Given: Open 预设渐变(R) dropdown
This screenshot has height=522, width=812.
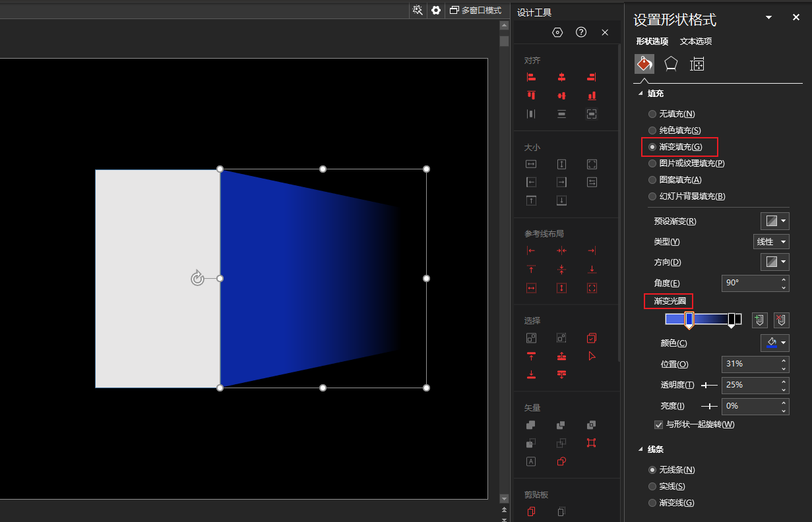Looking at the screenshot, I should coord(775,221).
